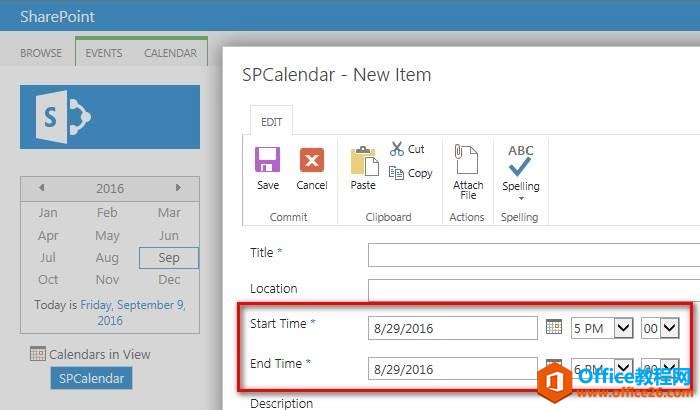
Task: Select Dec in month picker
Action: [x=169, y=280]
